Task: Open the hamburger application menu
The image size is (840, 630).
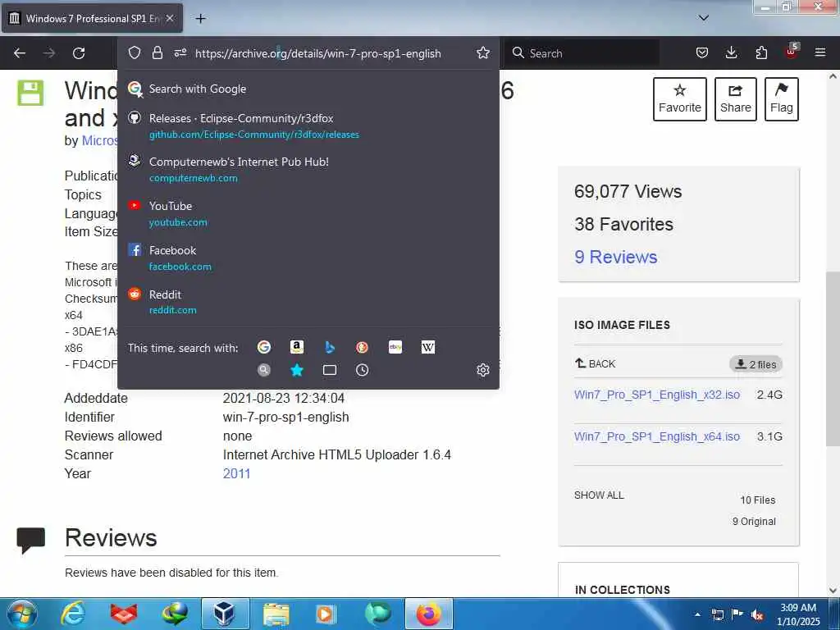Action: click(x=820, y=52)
